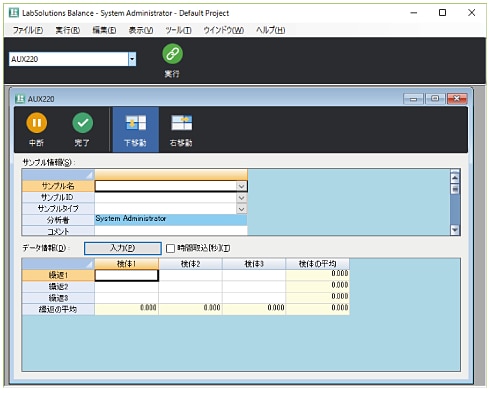Click the 検体2 column header
Viewport: 490px width, 393px height.
[190, 264]
